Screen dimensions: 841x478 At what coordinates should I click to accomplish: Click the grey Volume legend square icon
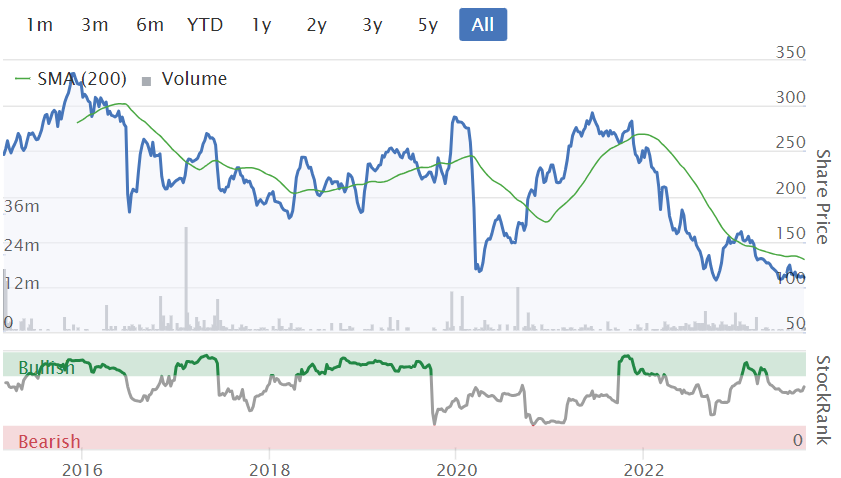(147, 80)
